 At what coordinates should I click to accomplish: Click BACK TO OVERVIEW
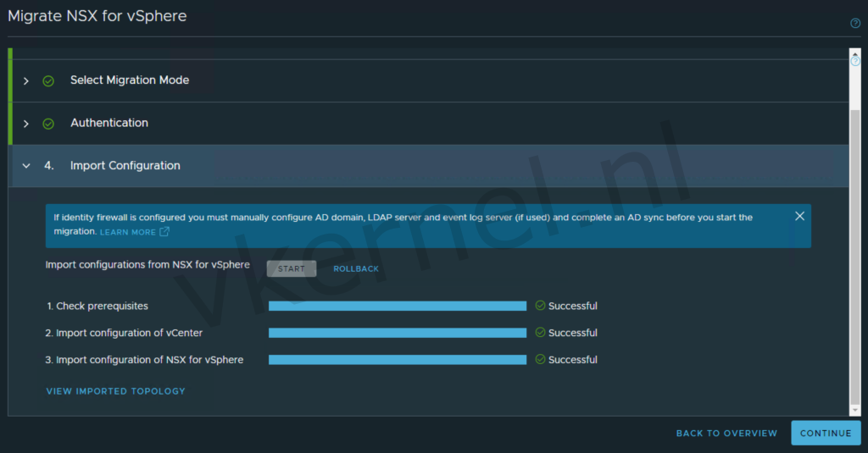(x=726, y=433)
